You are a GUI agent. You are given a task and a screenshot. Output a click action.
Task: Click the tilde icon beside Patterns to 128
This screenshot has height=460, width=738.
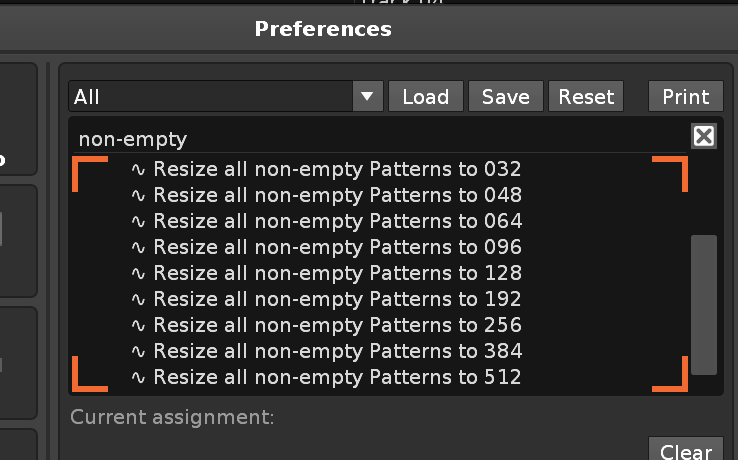[139, 273]
